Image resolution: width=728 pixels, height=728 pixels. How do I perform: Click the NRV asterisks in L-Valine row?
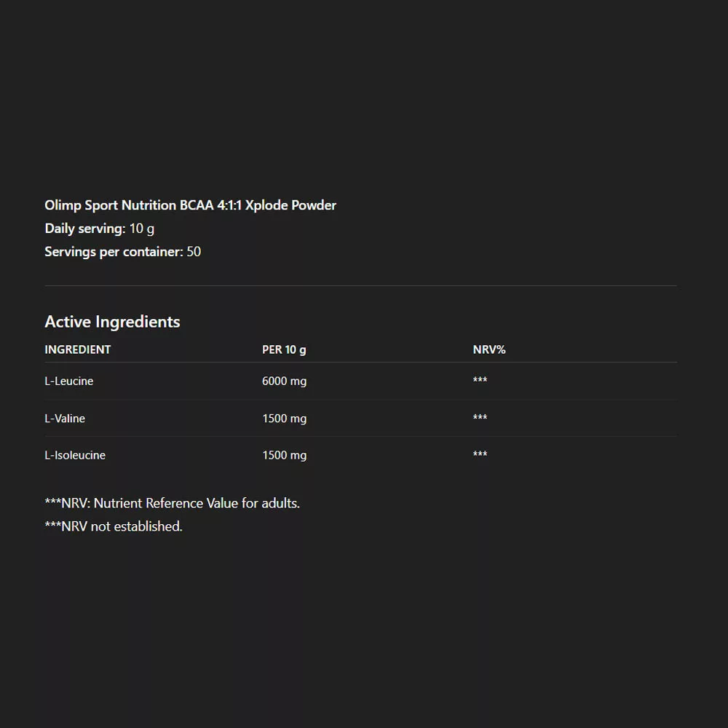(x=480, y=418)
